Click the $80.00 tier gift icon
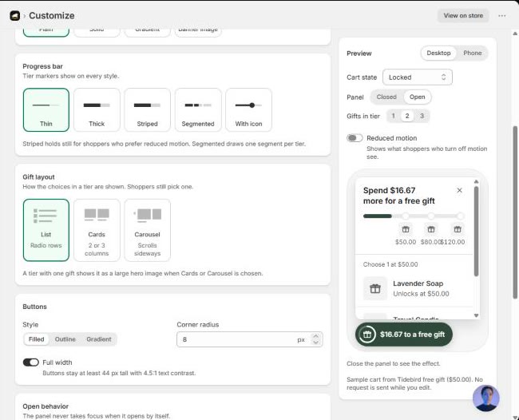Screen dimensions: 519x420 click(430, 229)
